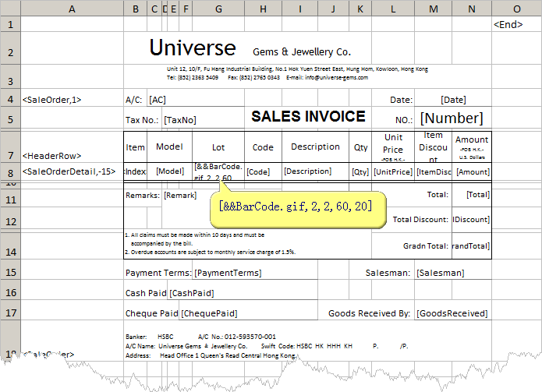Select the [PaymentTerms] placeholder cell
This screenshot has width=542, height=392.
pyautogui.click(x=228, y=274)
